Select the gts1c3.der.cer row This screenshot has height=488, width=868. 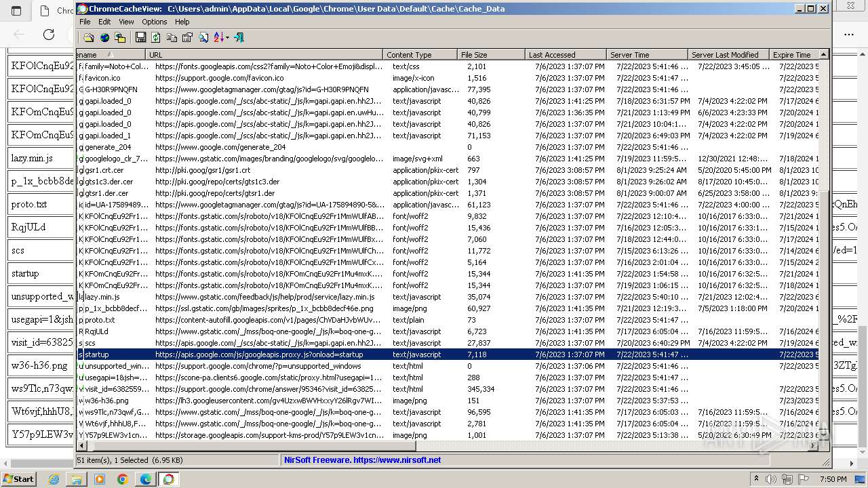tap(448, 182)
